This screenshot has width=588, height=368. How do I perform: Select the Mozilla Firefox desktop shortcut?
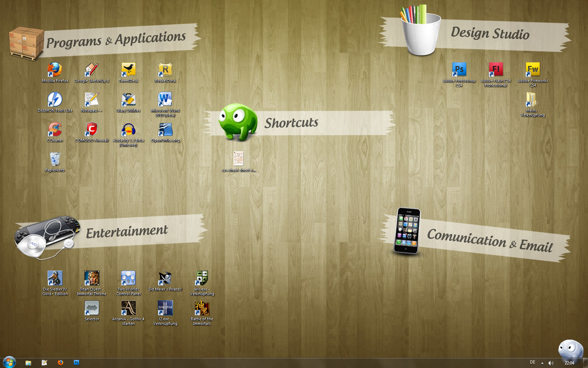click(x=55, y=70)
